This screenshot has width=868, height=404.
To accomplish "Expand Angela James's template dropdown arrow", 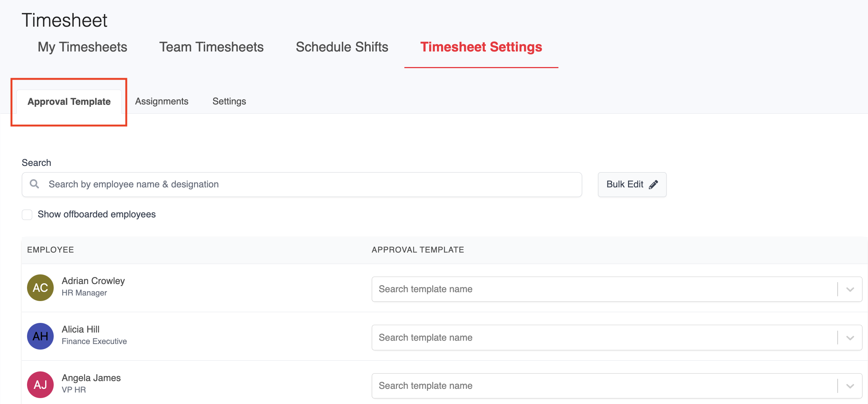I will [x=850, y=386].
